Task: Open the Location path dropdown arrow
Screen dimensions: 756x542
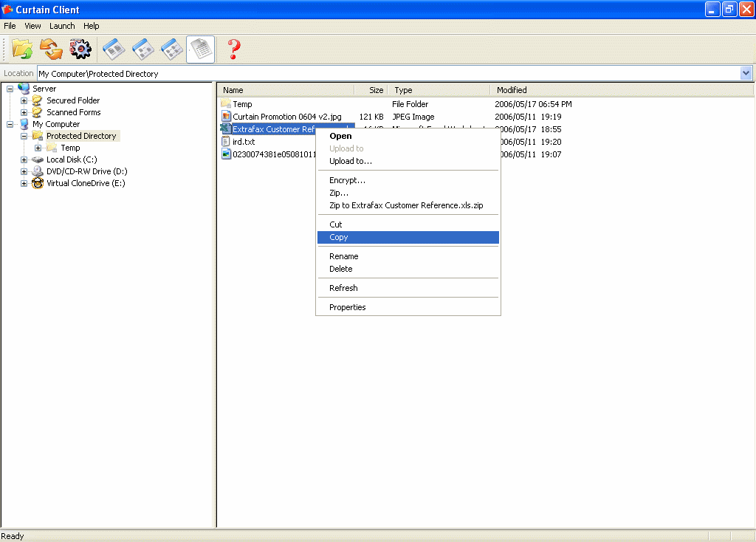Action: pos(746,73)
